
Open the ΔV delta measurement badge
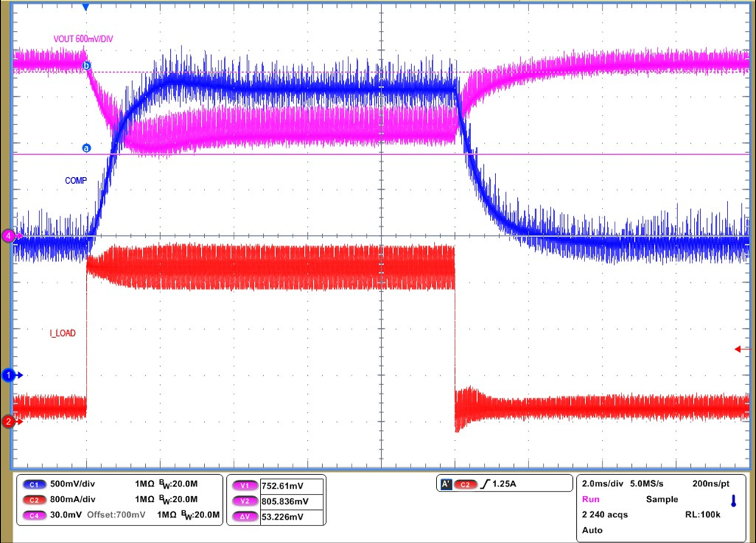pos(243,517)
